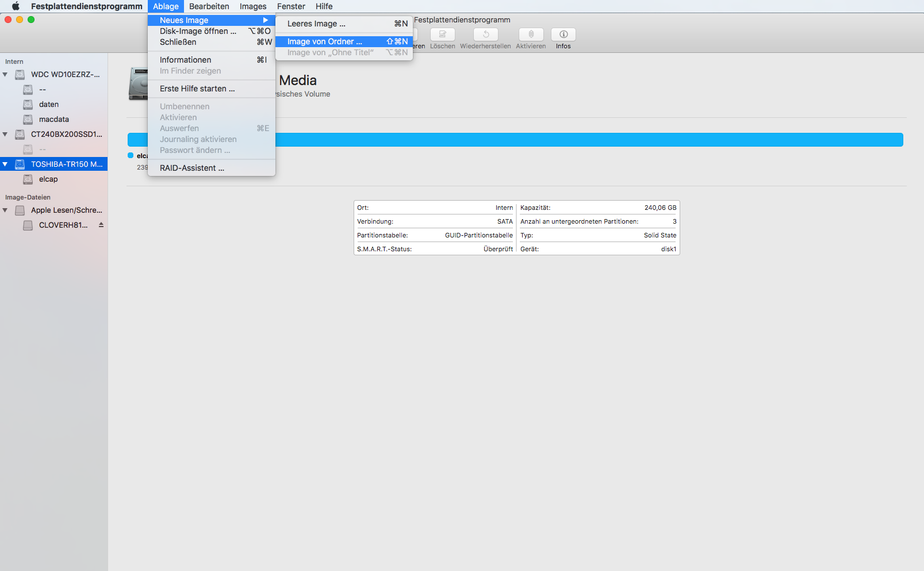Open the Bearbeiten menu
The image size is (924, 571).
click(209, 6)
